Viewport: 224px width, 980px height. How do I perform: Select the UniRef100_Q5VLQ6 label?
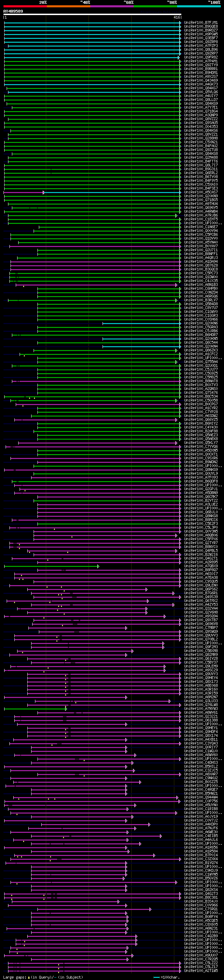pos(201,92)
